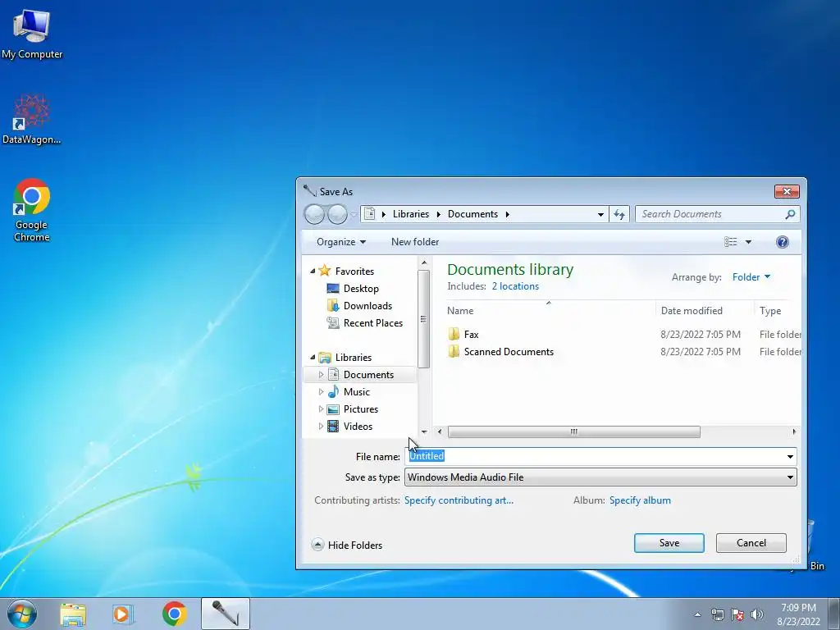The image size is (840, 630).
Task: Collapse the Favorites tree node
Action: (313, 272)
